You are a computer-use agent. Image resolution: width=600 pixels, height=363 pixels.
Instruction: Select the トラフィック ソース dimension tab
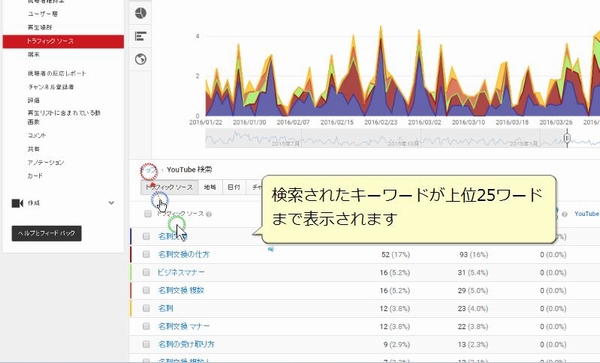coord(170,187)
